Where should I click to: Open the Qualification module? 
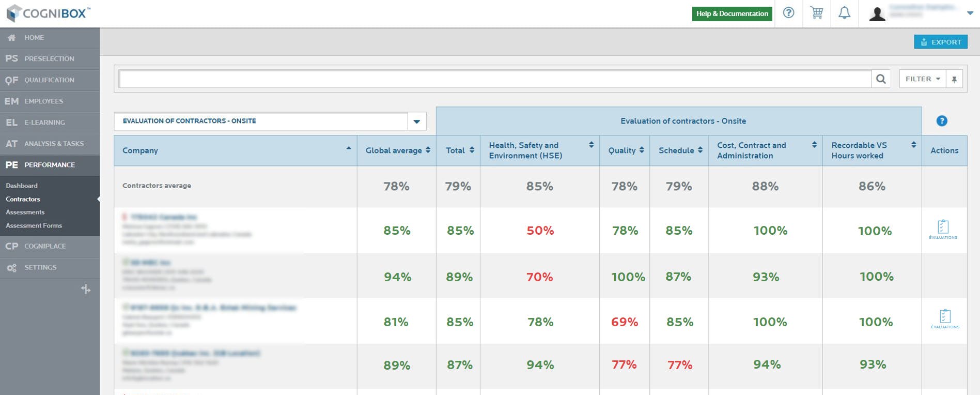point(50,80)
